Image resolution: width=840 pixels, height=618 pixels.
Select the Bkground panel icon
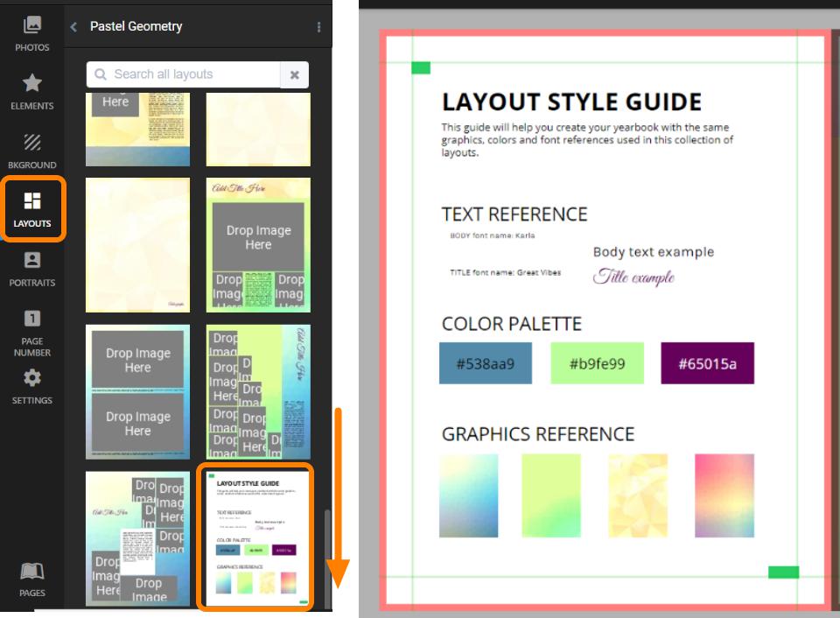[32, 143]
